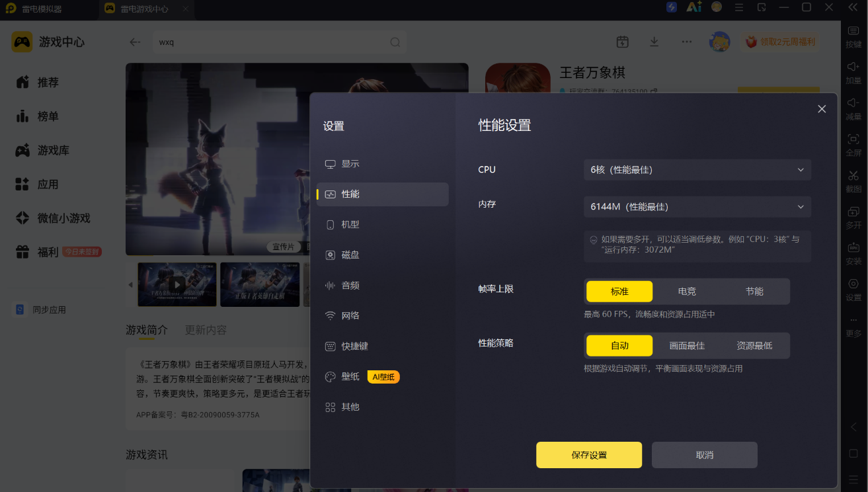Viewport: 868px width, 492px height.
Task: Open 壁纸 settings section
Action: (x=382, y=377)
